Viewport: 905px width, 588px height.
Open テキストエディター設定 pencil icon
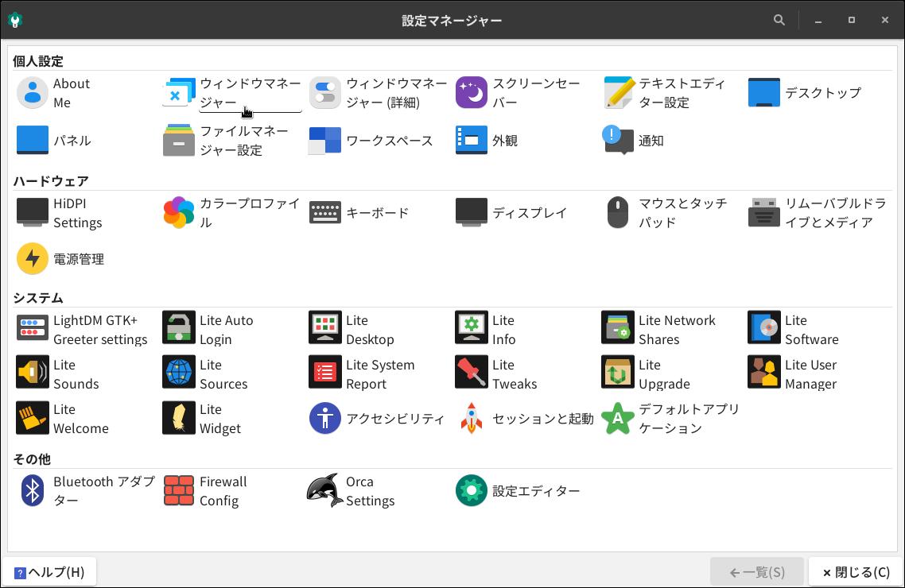point(618,93)
